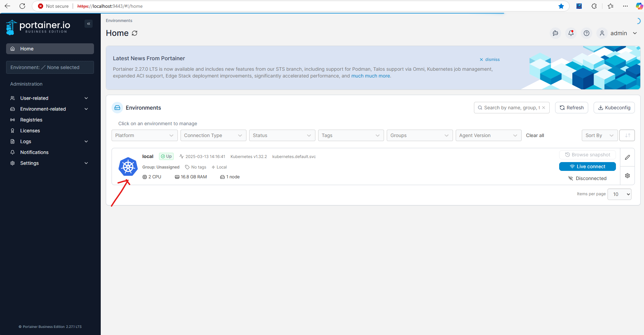Viewport: 644px width, 335px height.
Task: Open the 'local' environment name
Action: (148, 156)
